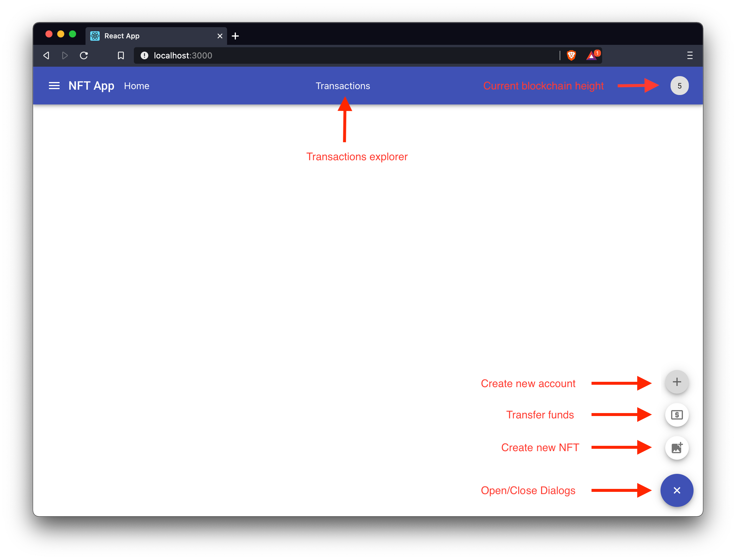Screen dimensions: 736x560
Task: Click the Create new account plus button
Action: pos(676,382)
